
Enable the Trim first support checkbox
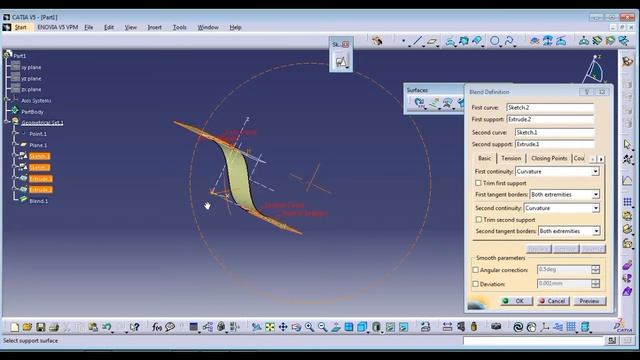coord(478,183)
